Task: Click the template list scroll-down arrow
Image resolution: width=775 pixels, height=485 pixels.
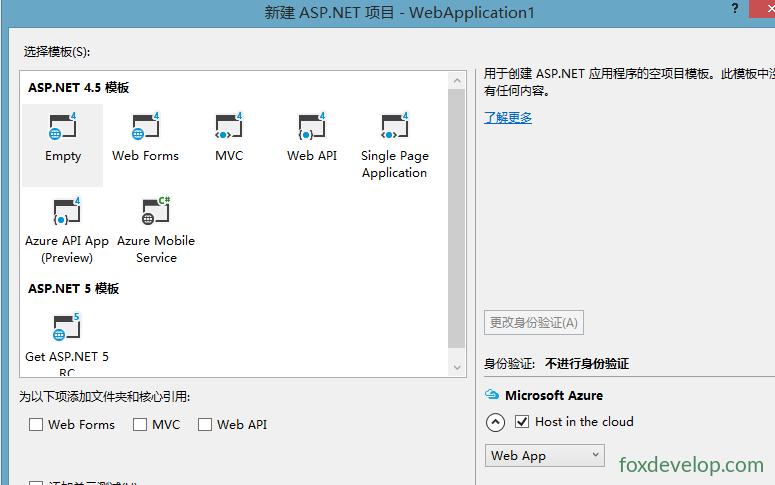Action: coord(457,367)
